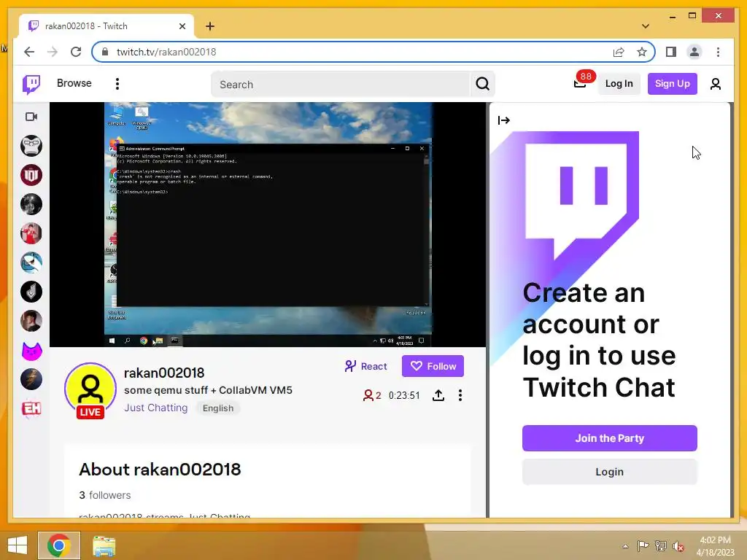Open the Chrome three-dot menu
The image size is (747, 560).
click(x=718, y=52)
